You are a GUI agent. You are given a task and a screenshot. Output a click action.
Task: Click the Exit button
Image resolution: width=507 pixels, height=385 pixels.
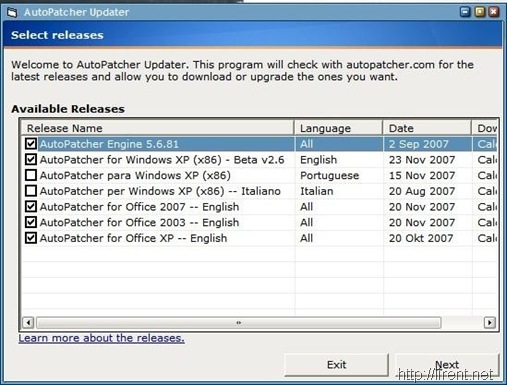[336, 365]
